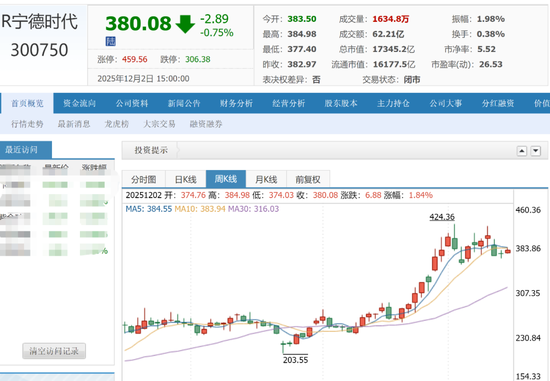Click 交易状态 value 闭市
550x381 pixels.
coord(412,80)
